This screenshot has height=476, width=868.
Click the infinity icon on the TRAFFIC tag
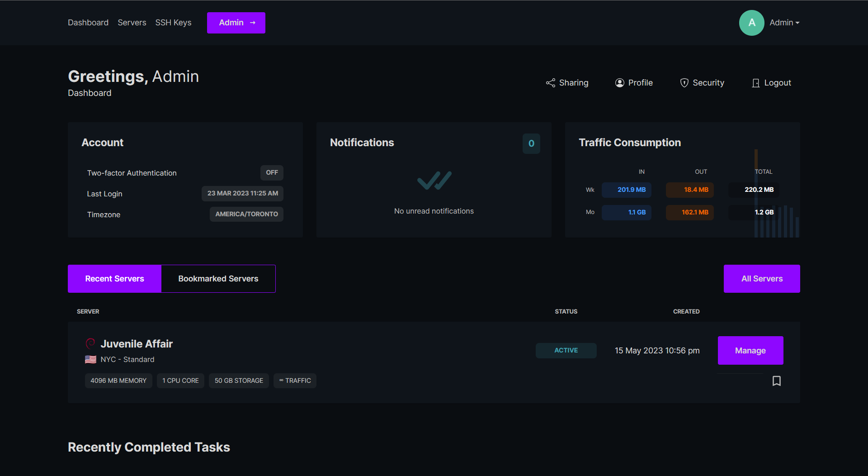pyautogui.click(x=281, y=381)
